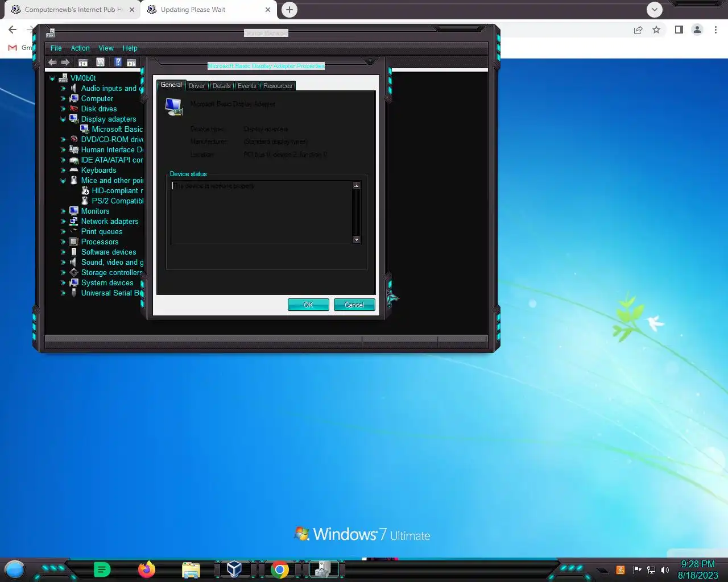
Task: Click the Forward arrow in Device Manager toolbar
Action: 65,62
